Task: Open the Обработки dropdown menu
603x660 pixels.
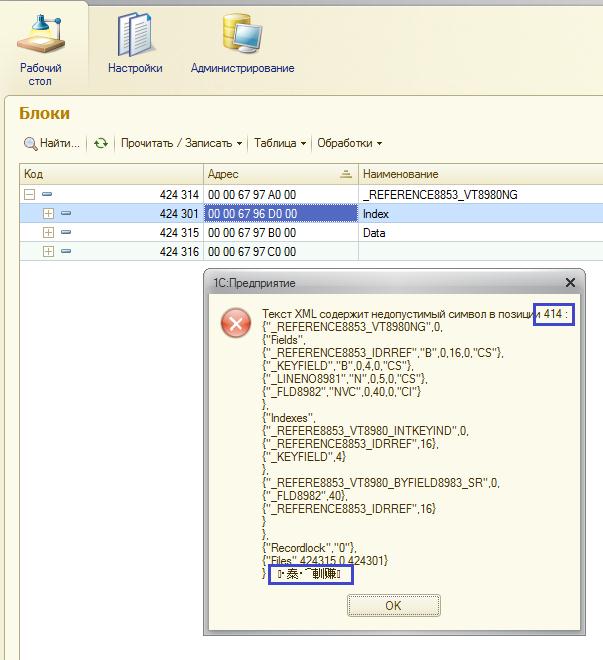Action: click(x=349, y=143)
